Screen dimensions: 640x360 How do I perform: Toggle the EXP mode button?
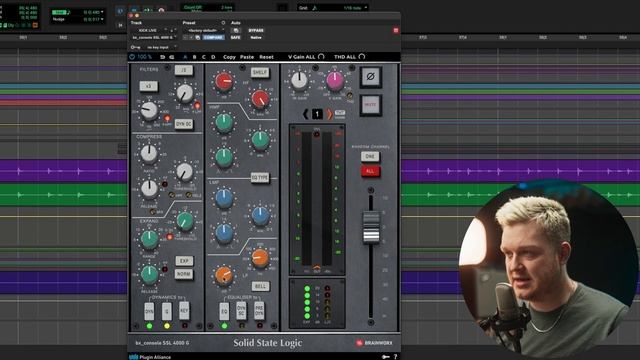[184, 261]
